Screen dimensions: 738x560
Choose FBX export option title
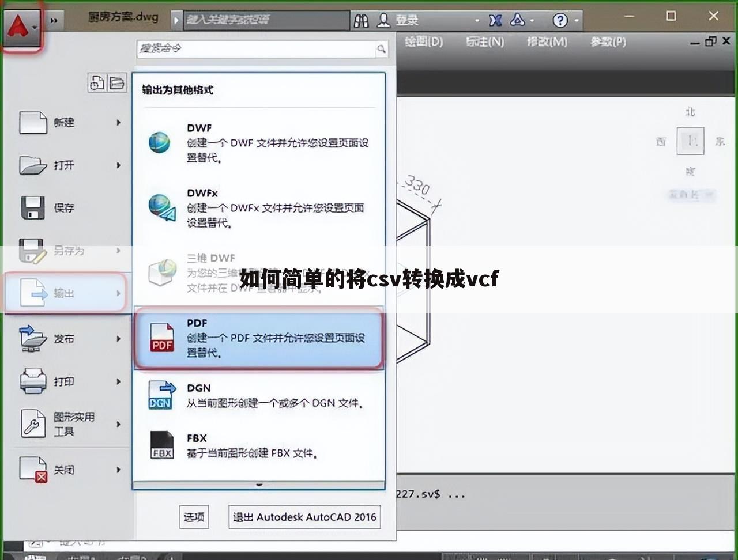[197, 438]
